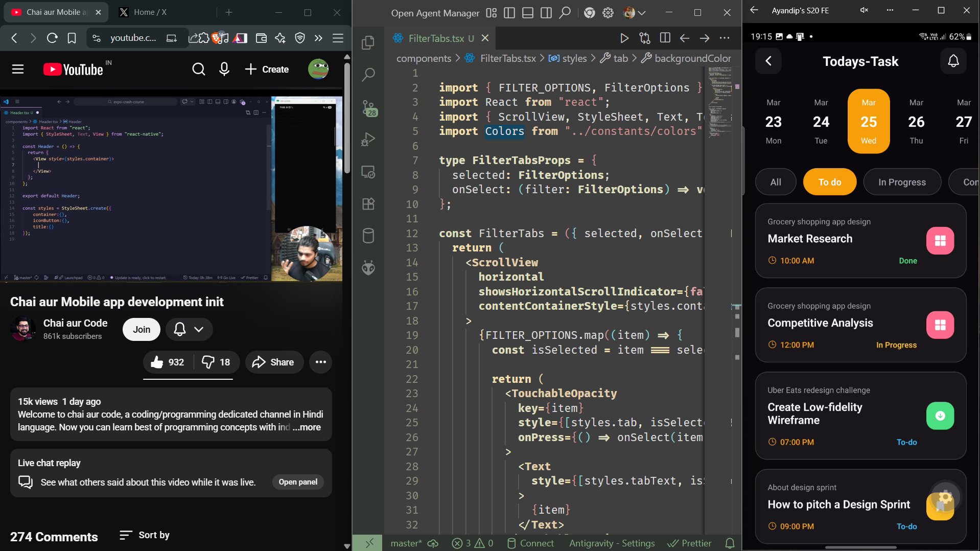The image size is (980, 551).
Task: Open notifications bell in the Todays-Task app
Action: pyautogui.click(x=953, y=61)
